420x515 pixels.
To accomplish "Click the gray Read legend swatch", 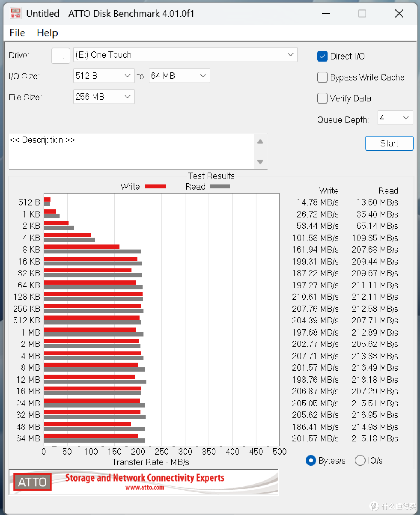I will [x=220, y=186].
